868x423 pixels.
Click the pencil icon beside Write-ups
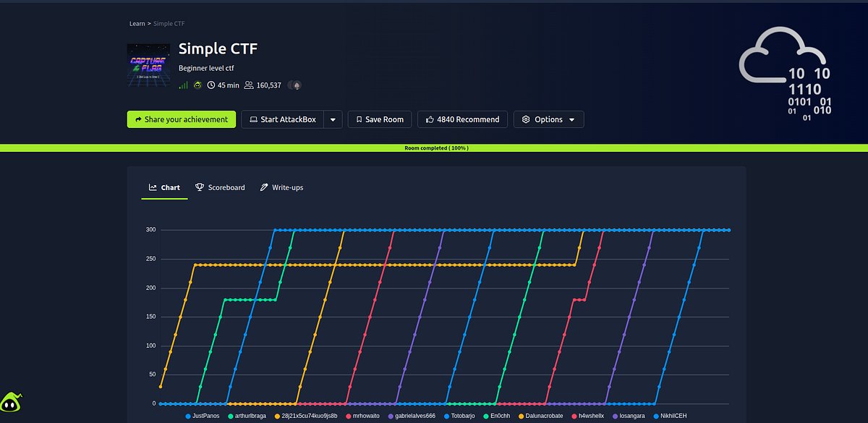pos(263,187)
